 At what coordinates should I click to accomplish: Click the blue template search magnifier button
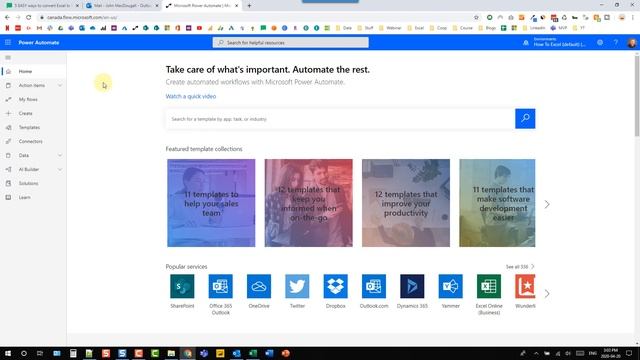[x=525, y=119]
